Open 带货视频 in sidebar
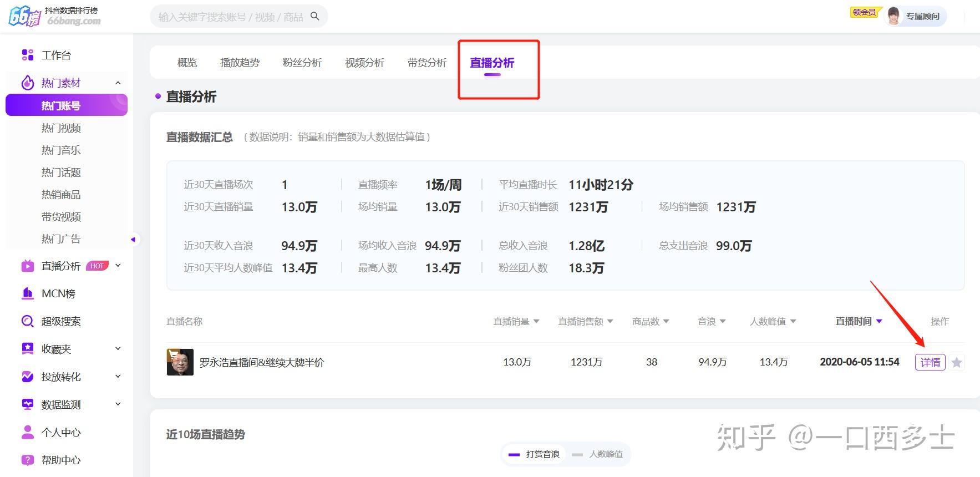Screen dimensions: 980x477 (x=61, y=217)
